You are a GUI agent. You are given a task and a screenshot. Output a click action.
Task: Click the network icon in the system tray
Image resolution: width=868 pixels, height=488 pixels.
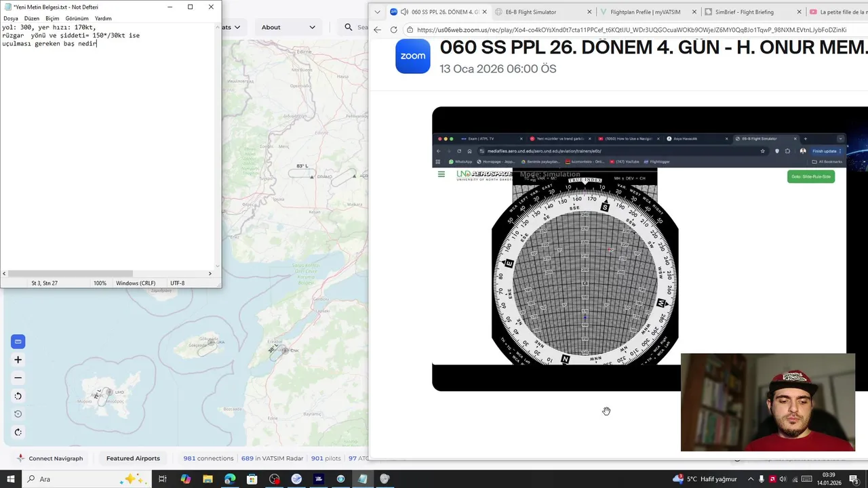coord(795,479)
